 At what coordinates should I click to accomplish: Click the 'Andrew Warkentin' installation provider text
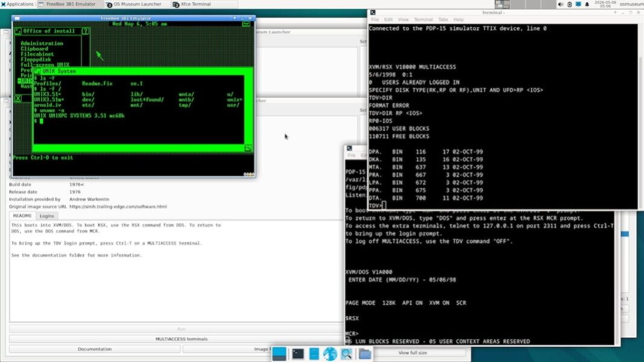coord(89,199)
